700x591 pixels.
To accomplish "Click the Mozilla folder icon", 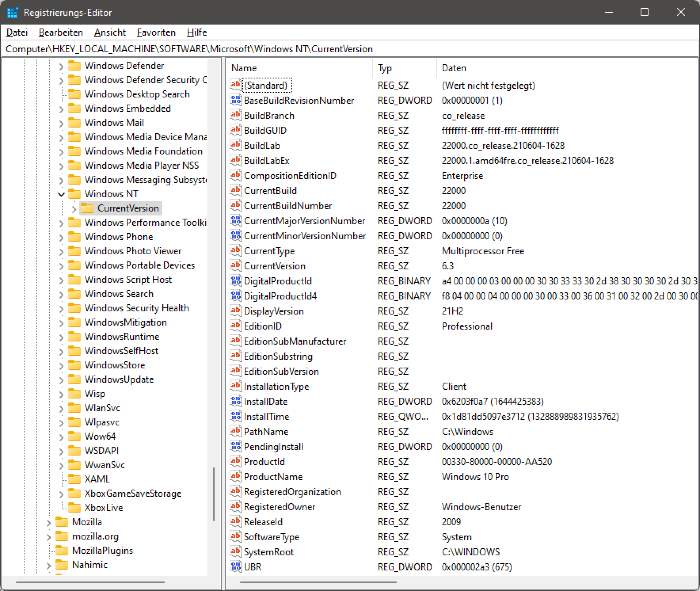I will point(62,522).
